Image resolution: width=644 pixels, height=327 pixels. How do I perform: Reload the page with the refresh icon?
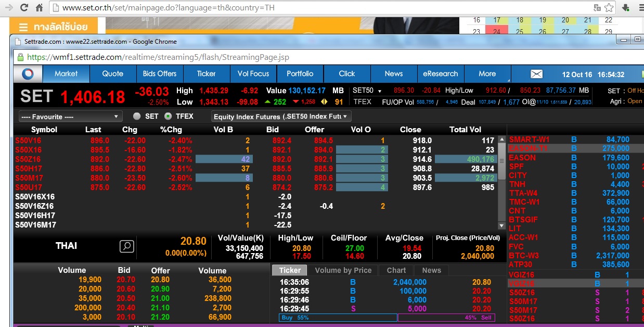click(x=24, y=8)
